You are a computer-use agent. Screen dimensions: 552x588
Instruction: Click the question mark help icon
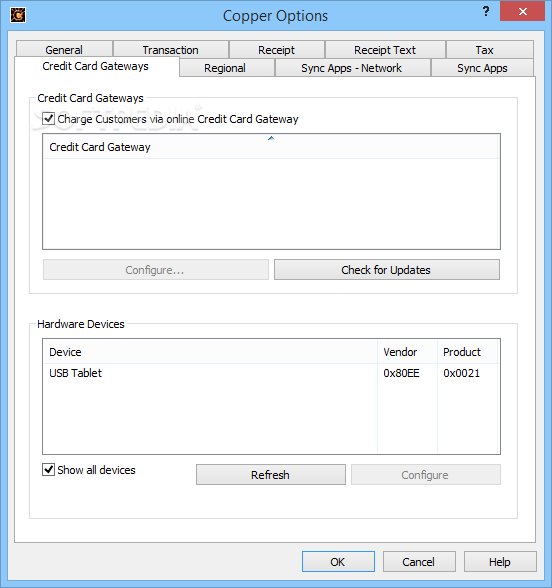(486, 11)
